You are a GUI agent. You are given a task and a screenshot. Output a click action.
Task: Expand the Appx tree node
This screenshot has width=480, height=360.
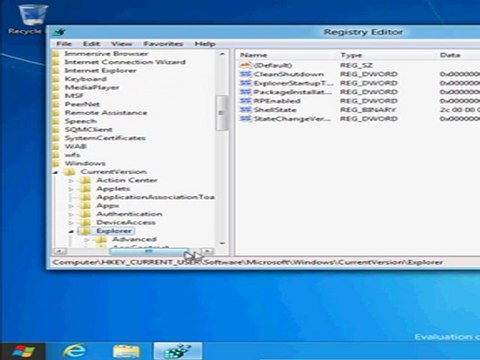point(71,206)
